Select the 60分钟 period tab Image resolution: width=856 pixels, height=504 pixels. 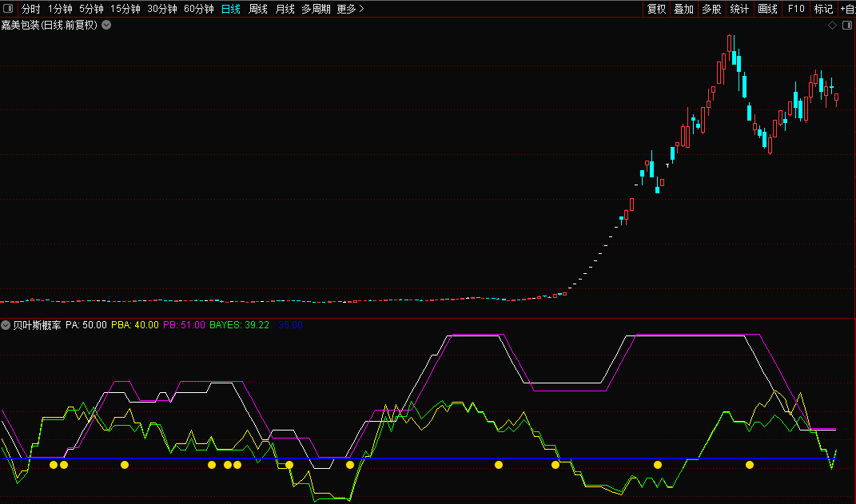pos(198,9)
